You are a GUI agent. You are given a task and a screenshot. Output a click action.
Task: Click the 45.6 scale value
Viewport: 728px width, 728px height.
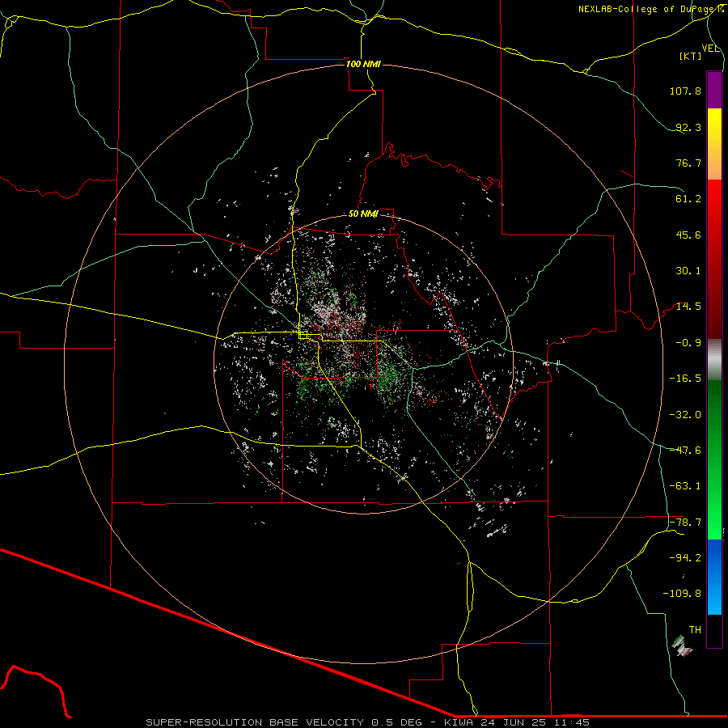click(688, 235)
